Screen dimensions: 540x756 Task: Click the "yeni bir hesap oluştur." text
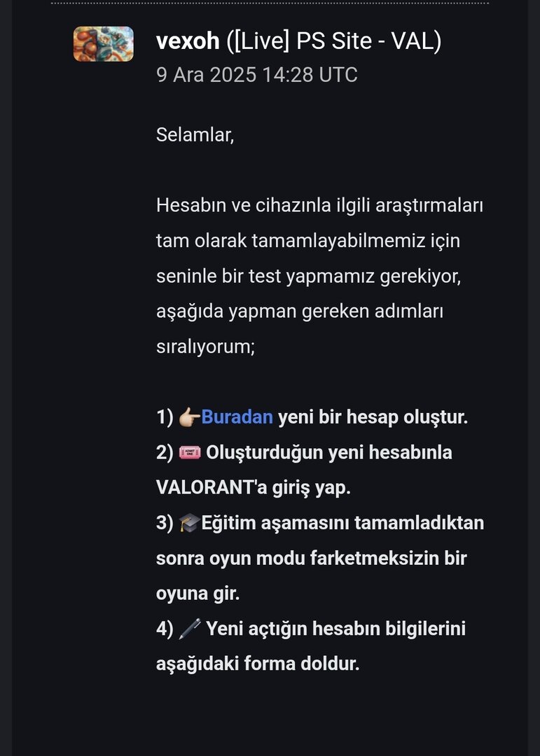(x=373, y=418)
